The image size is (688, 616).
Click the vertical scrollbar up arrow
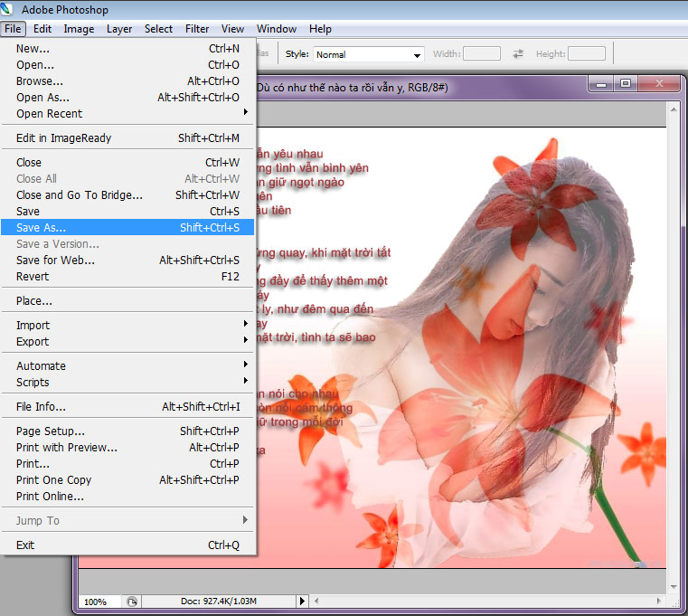[673, 109]
